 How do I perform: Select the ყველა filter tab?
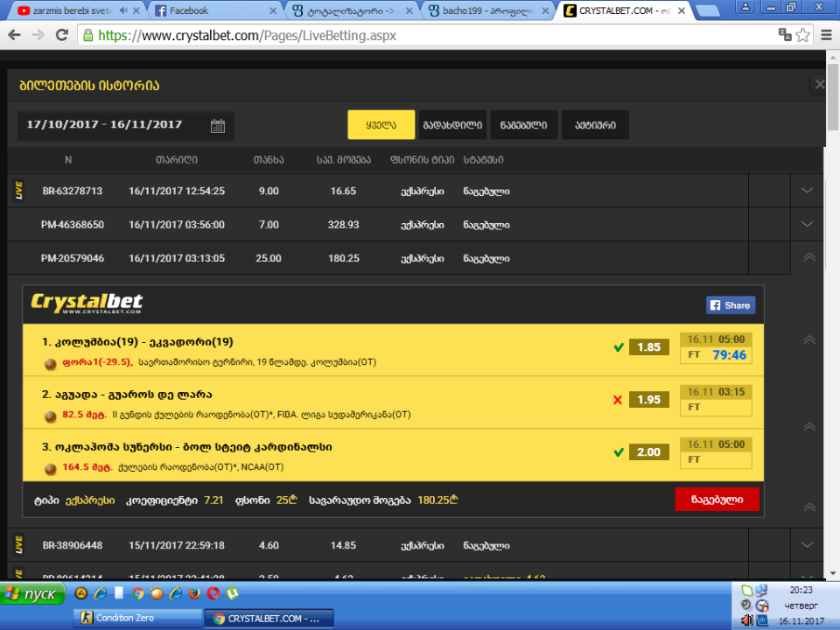click(381, 125)
